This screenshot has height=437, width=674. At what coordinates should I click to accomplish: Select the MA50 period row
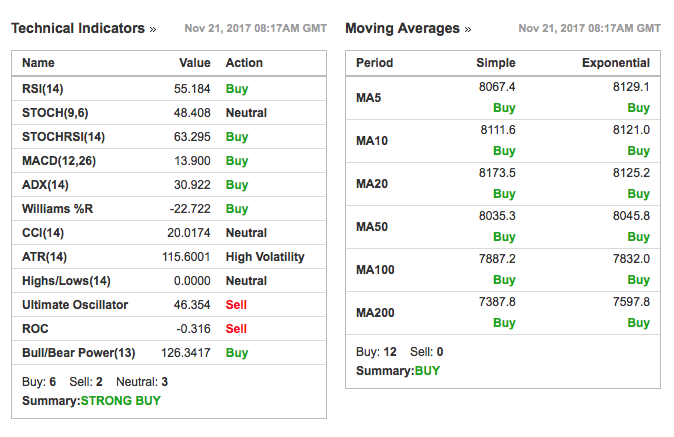pos(375,227)
